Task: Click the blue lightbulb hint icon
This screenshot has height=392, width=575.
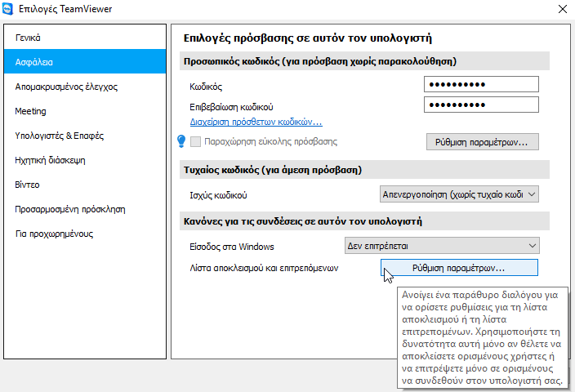Action: (x=181, y=141)
